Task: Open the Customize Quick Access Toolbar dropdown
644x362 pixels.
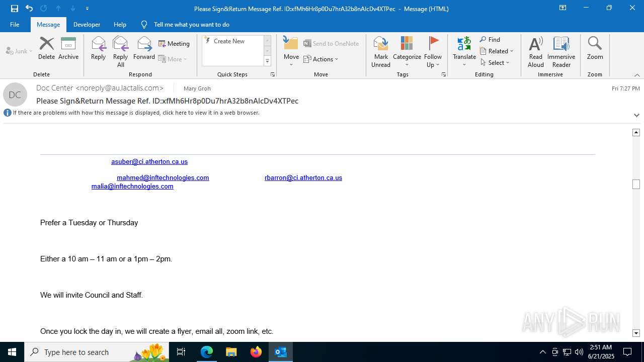Action: (88, 9)
